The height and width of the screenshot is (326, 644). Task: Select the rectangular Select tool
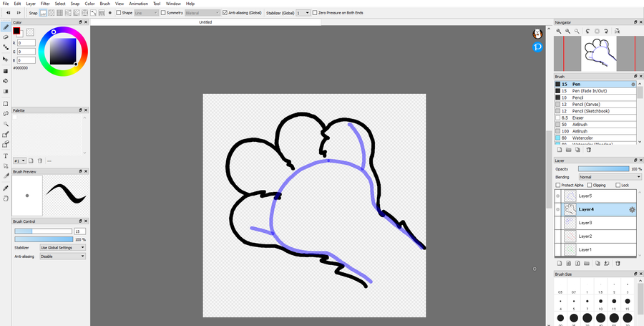[6, 104]
